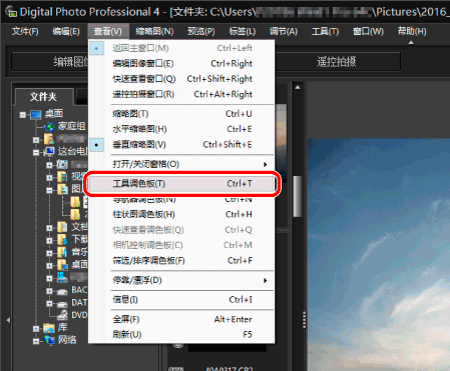Click the 视频 folder icon in tree

pyautogui.click(x=62, y=177)
